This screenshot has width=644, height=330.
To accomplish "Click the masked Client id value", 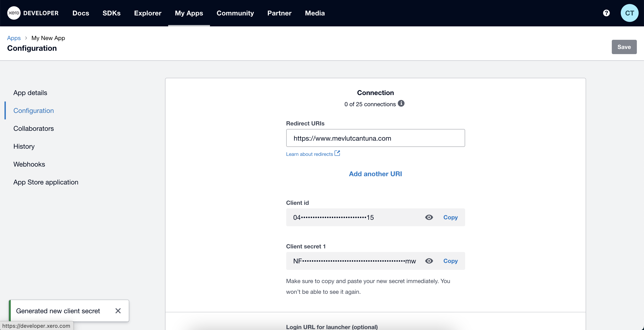I will pos(333,218).
